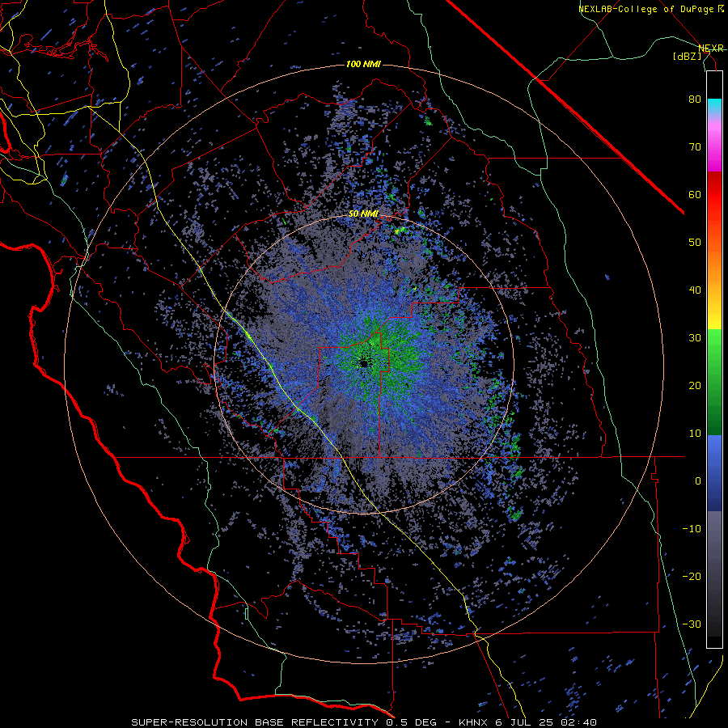The height and width of the screenshot is (728, 728).
Task: Click the "100 NMI" range ring label
Action: [363, 64]
